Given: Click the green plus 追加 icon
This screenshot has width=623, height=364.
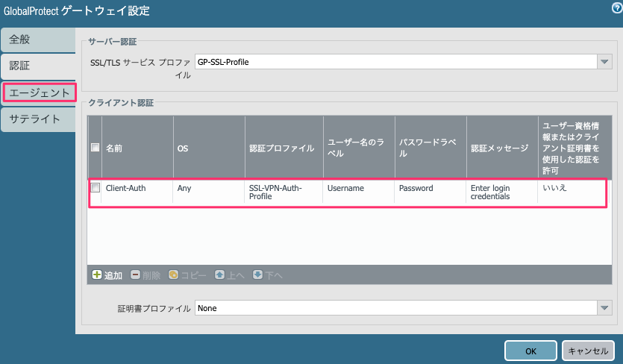Looking at the screenshot, I should click(x=97, y=274).
